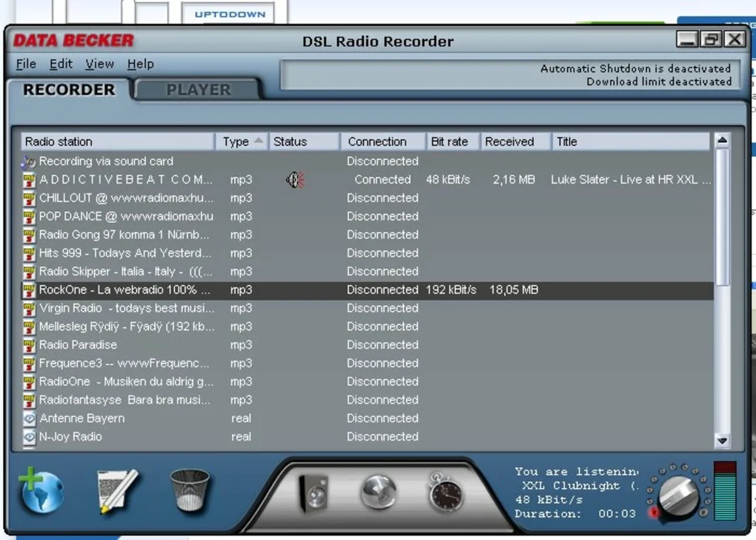Click the scrollbar up arrow
This screenshot has width=756, height=540.
pyautogui.click(x=722, y=140)
